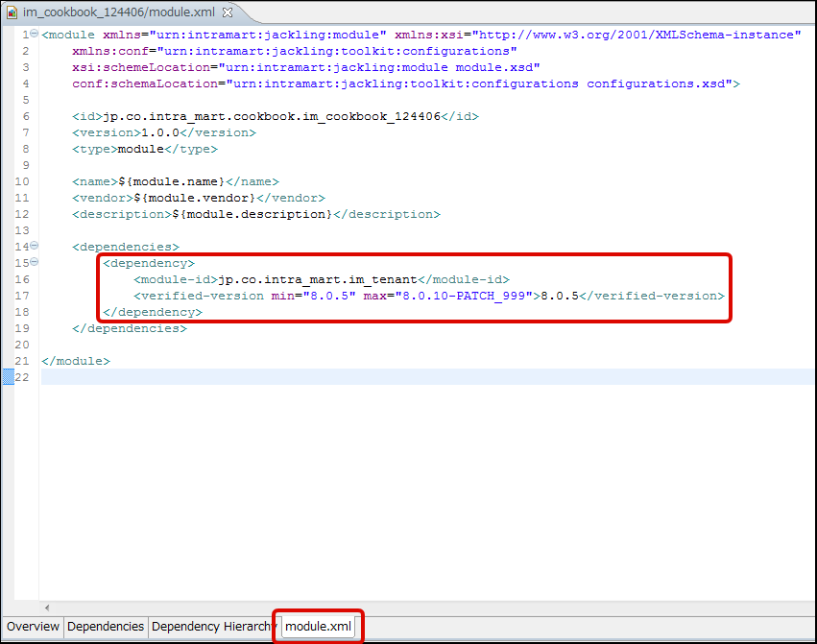817x644 pixels.
Task: Click the horizontal scrollbar left arrow
Action: point(47,608)
